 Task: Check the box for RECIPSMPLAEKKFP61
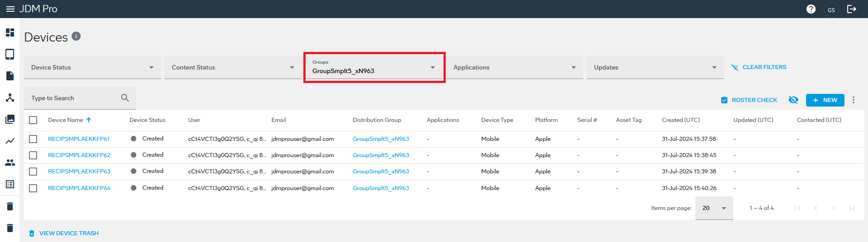click(x=33, y=139)
